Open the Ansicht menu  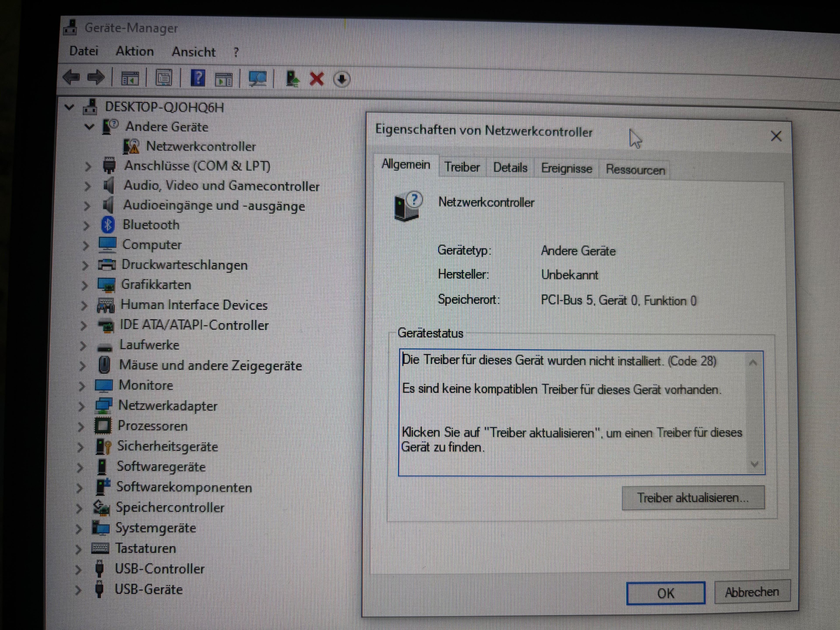[193, 52]
